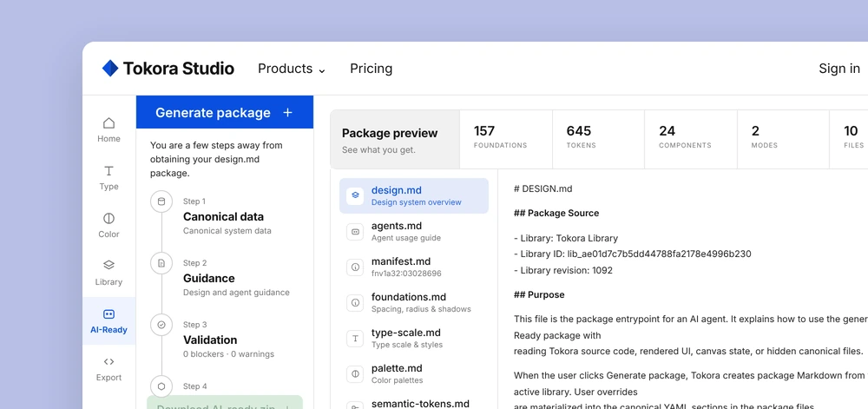Click the 10 Files stat
Viewport: 868px width, 409px height.
tap(849, 140)
